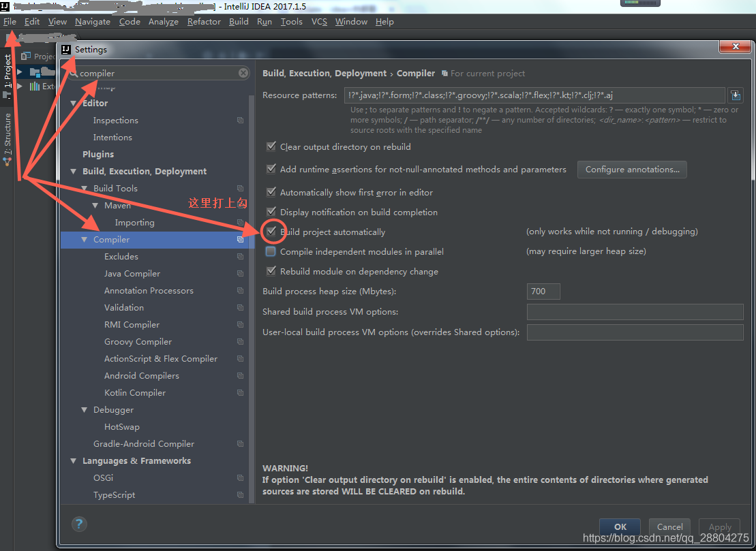756x551 pixels.
Task: Toggle Build project automatically checkbox
Action: click(271, 231)
